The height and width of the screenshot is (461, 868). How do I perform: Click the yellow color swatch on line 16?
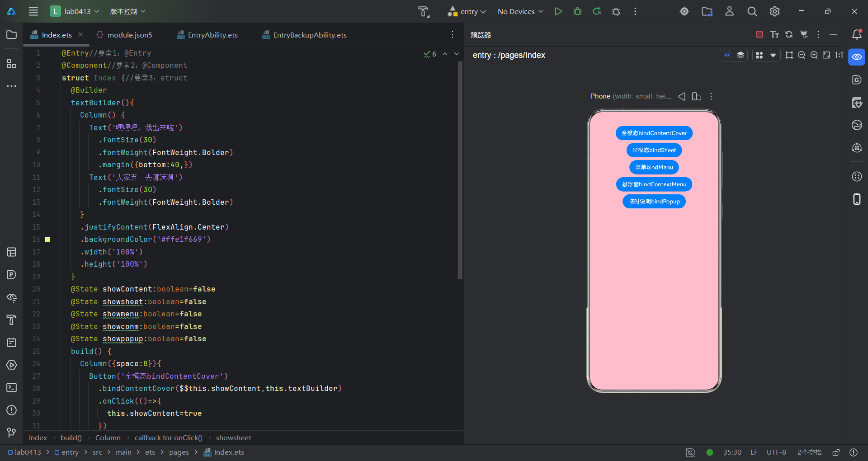(x=48, y=240)
